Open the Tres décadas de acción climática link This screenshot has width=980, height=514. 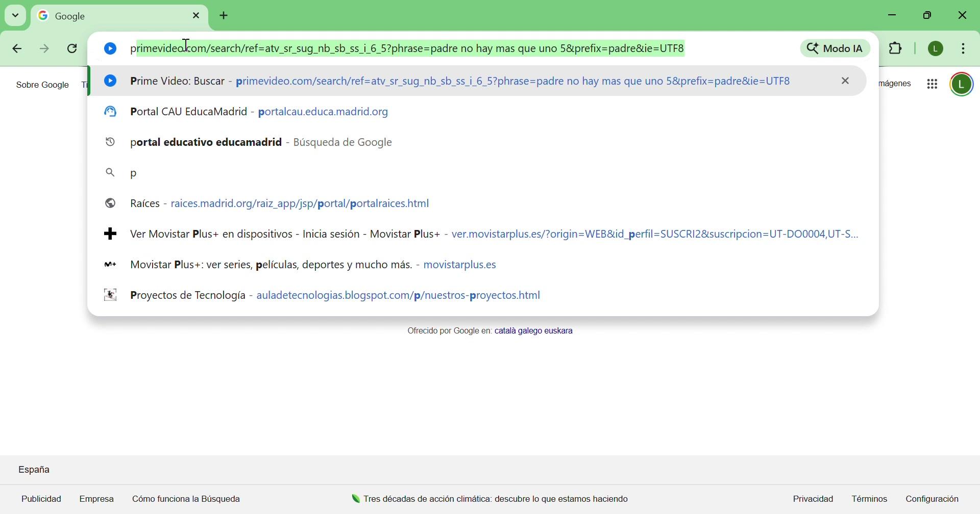(490, 499)
